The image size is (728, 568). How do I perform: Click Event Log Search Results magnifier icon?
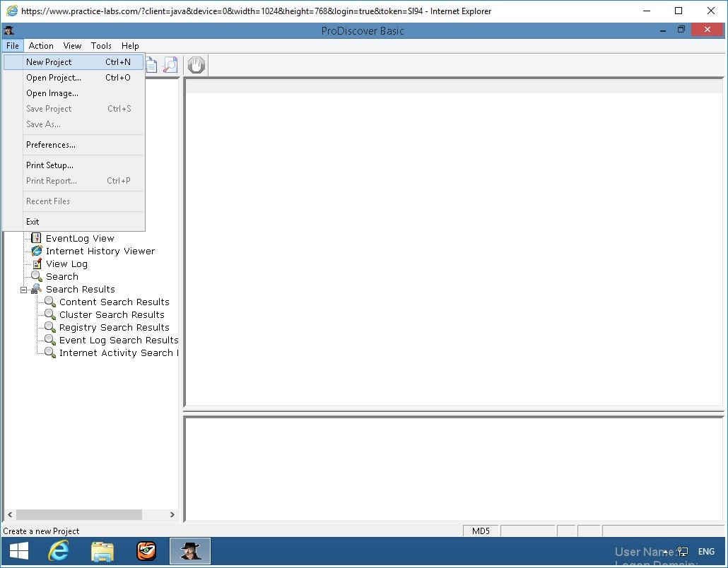50,340
